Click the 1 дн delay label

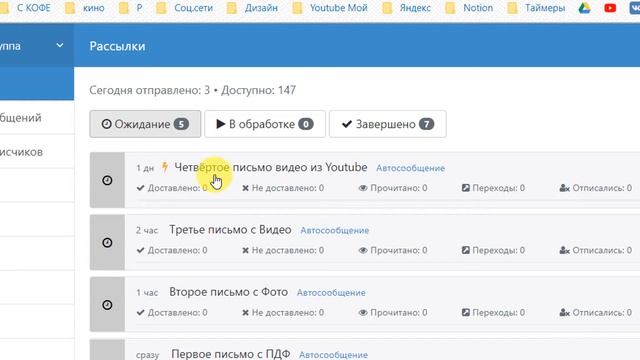145,168
